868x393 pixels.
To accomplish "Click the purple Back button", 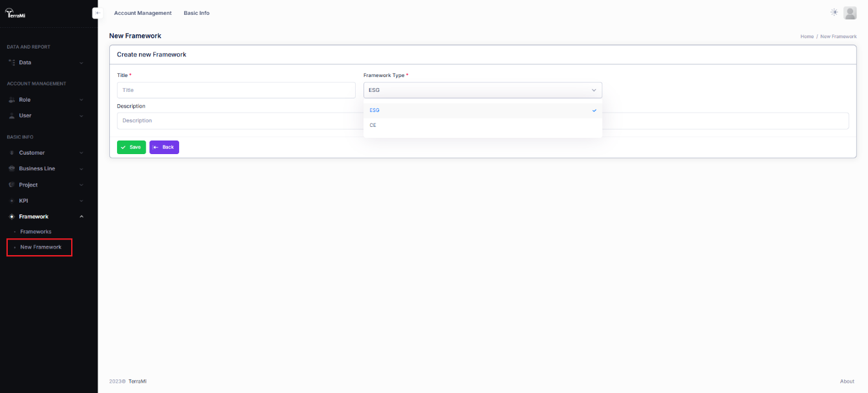I will 164,148.
